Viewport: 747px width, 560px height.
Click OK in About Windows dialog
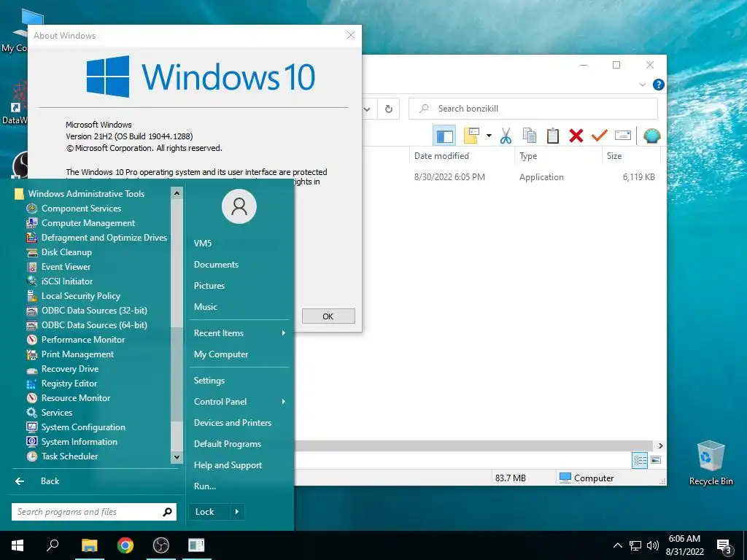tap(328, 316)
